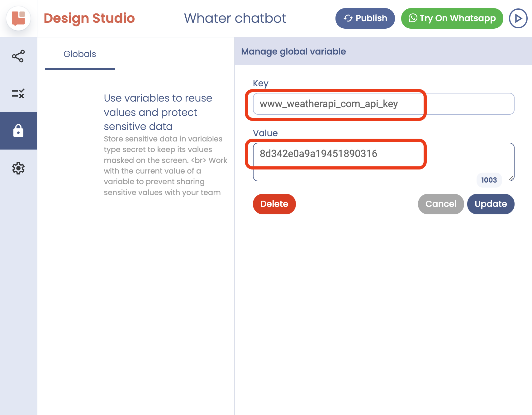Cancel editing the global variable
This screenshot has width=532, height=415.
click(441, 204)
